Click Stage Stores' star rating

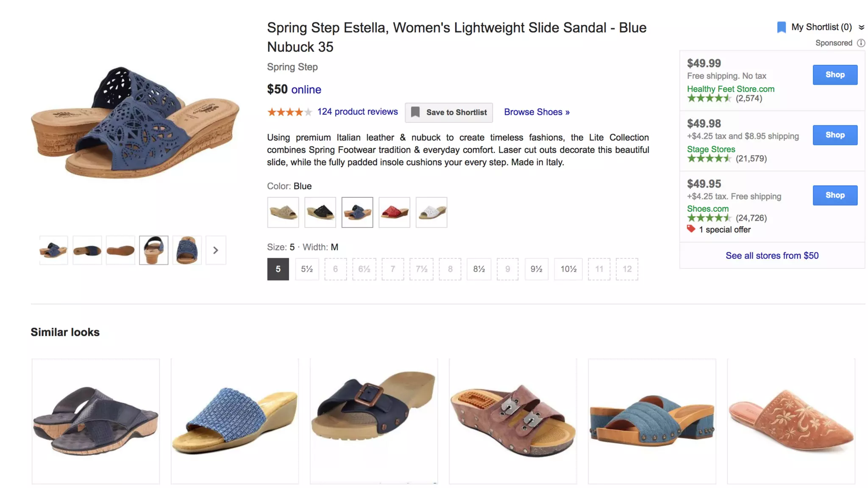click(x=709, y=158)
